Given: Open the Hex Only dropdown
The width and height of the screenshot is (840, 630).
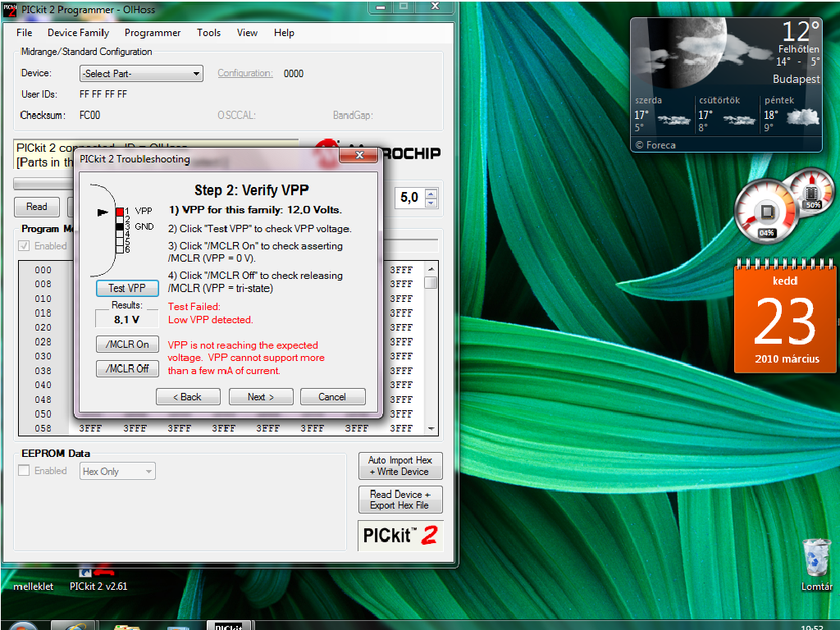Looking at the screenshot, I should (118, 472).
